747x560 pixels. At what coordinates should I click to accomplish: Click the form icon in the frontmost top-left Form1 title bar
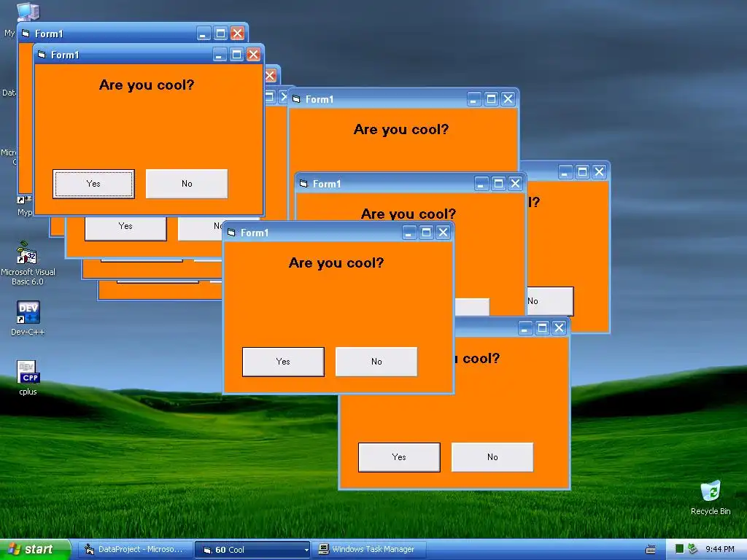(42, 55)
